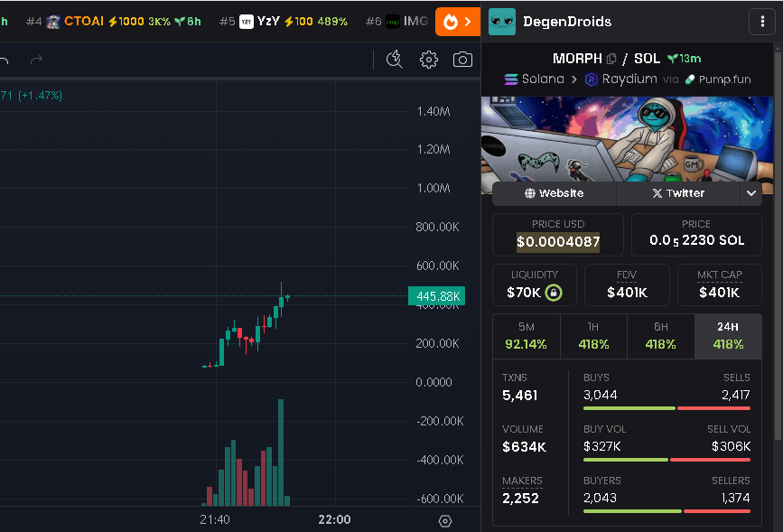Click BUYERS value 2,043
Screen dimensions: 783x532
600,498
